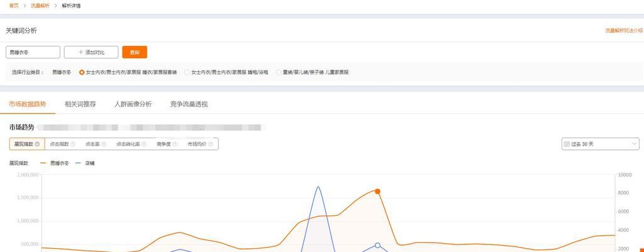Click 2,000,000 left axis label
644x252 pixels.
point(28,175)
